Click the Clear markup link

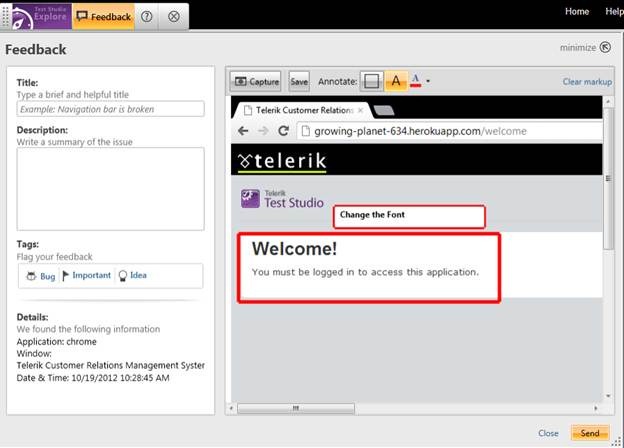click(x=586, y=82)
